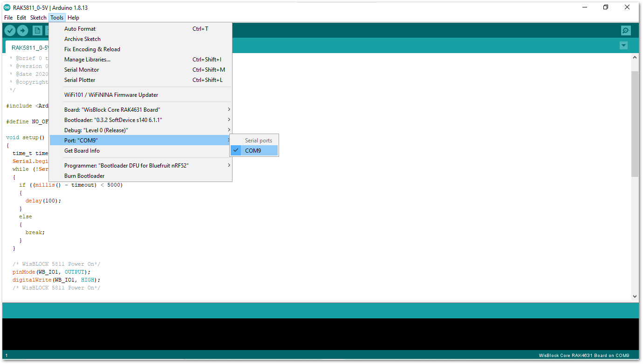Click the digitalWrite(WB_IO1, HIGH) code line

[x=56, y=280]
